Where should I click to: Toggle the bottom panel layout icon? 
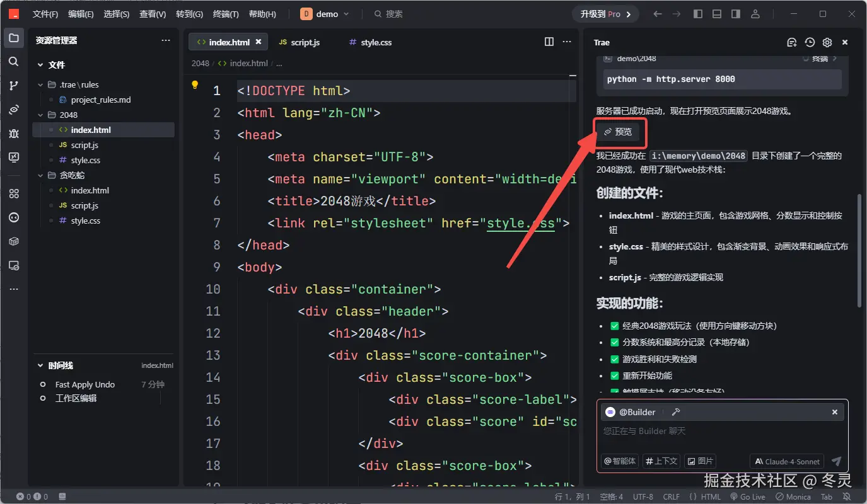click(x=717, y=14)
